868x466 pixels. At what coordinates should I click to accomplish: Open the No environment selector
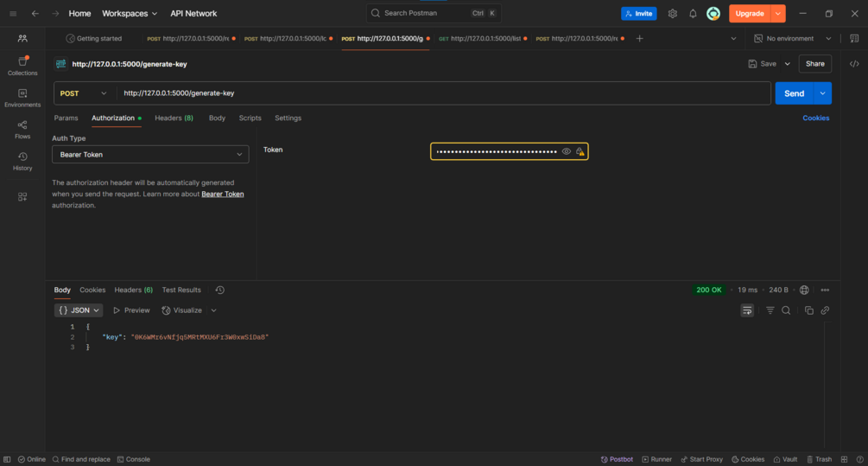[x=793, y=38]
